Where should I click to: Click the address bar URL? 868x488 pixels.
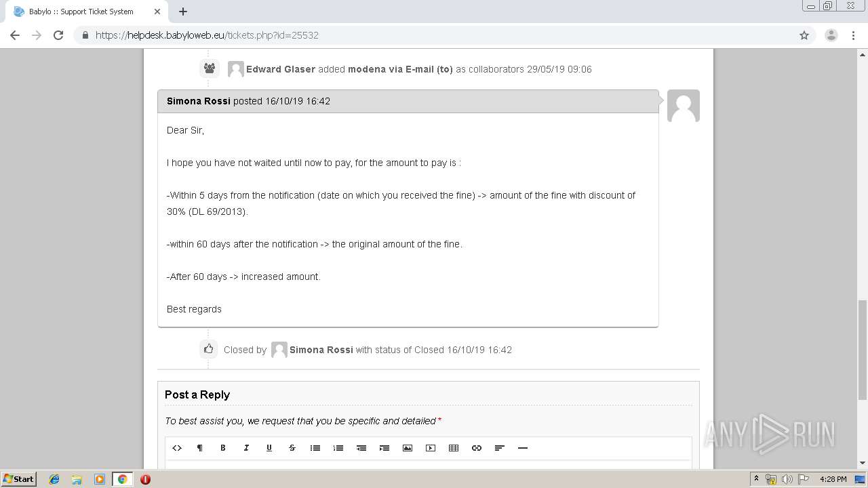coord(207,35)
